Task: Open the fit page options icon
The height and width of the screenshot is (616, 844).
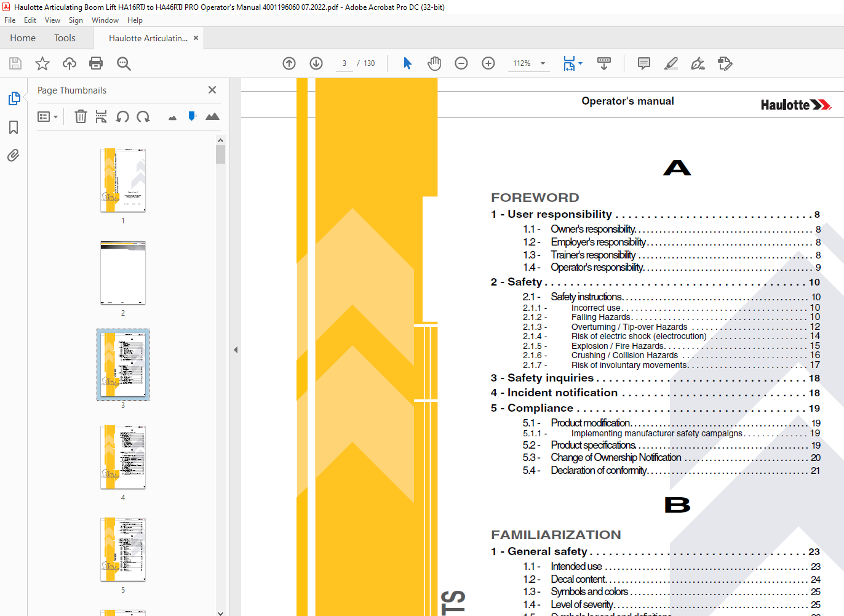Action: coord(569,63)
